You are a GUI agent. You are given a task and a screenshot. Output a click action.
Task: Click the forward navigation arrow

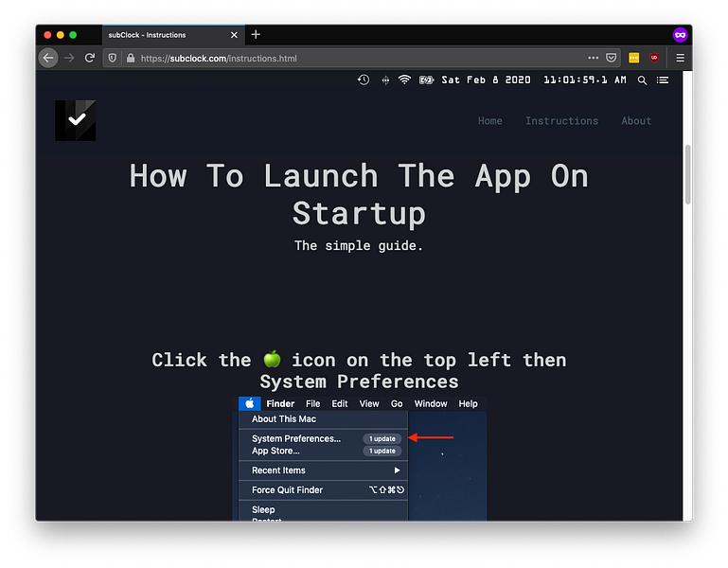tap(69, 58)
